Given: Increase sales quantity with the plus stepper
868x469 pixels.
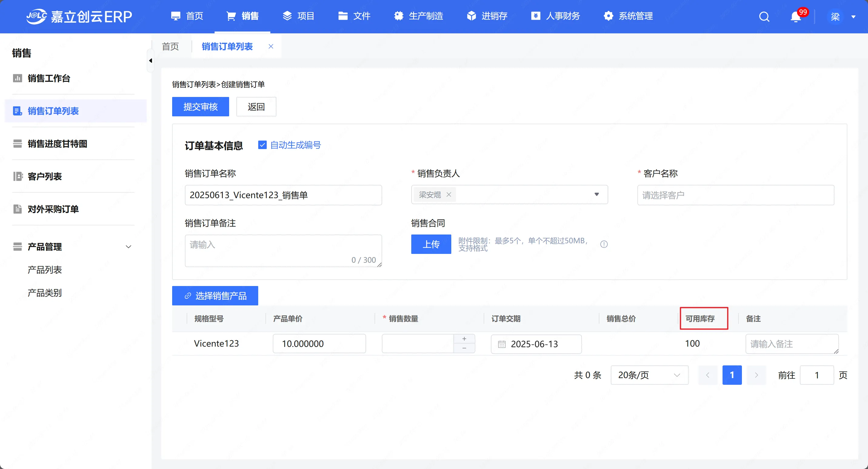Looking at the screenshot, I should (464, 339).
